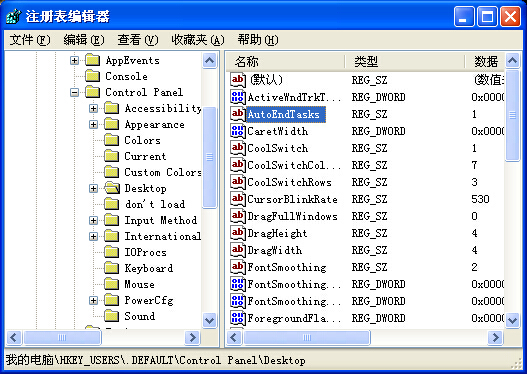This screenshot has width=527, height=374.
Task: Click the Console folder icon
Action: pyautogui.click(x=92, y=76)
